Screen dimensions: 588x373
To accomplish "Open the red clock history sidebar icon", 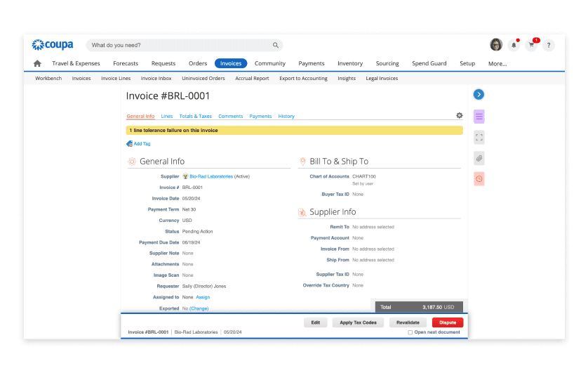I will 479,179.
